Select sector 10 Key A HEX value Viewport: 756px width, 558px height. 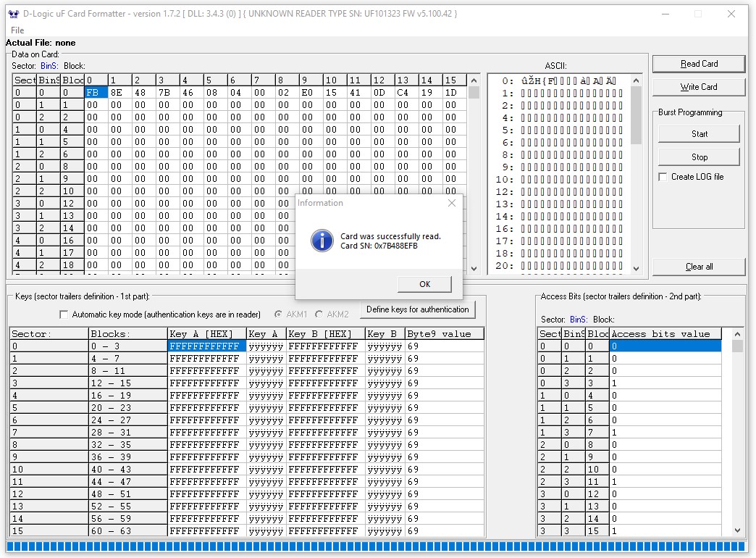click(x=207, y=469)
